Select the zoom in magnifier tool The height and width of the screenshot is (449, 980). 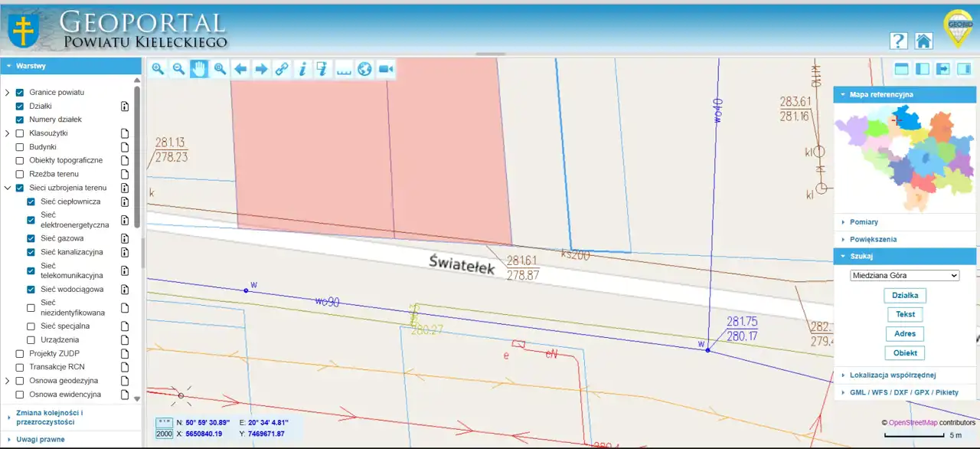158,69
